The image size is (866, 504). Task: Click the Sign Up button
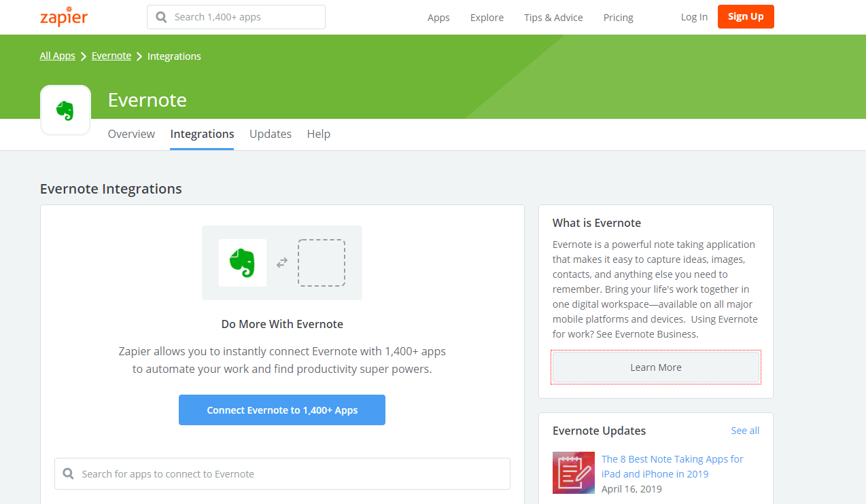tap(746, 16)
